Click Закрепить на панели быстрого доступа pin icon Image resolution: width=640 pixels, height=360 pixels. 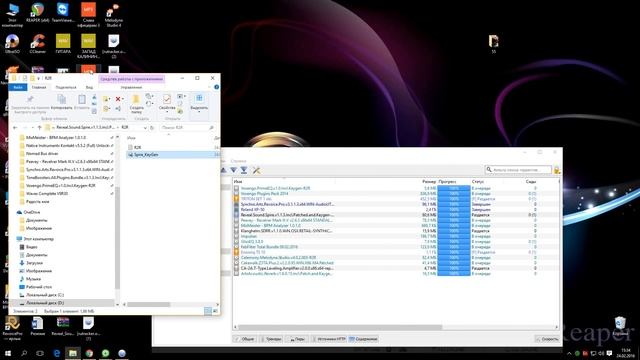tap(30, 104)
